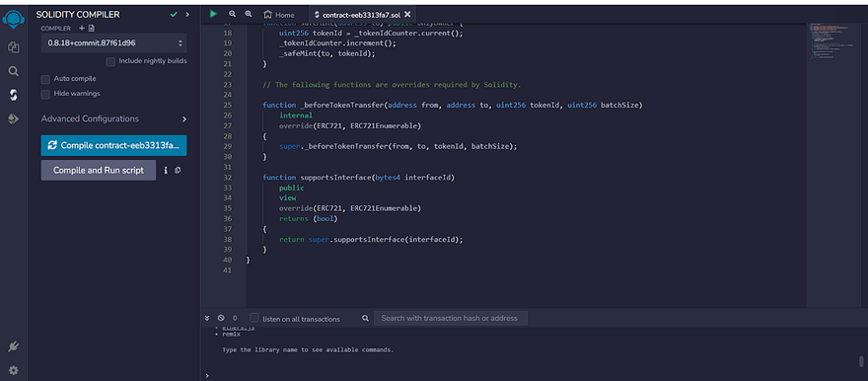
Task: Clear the terminal console
Action: 221,318
